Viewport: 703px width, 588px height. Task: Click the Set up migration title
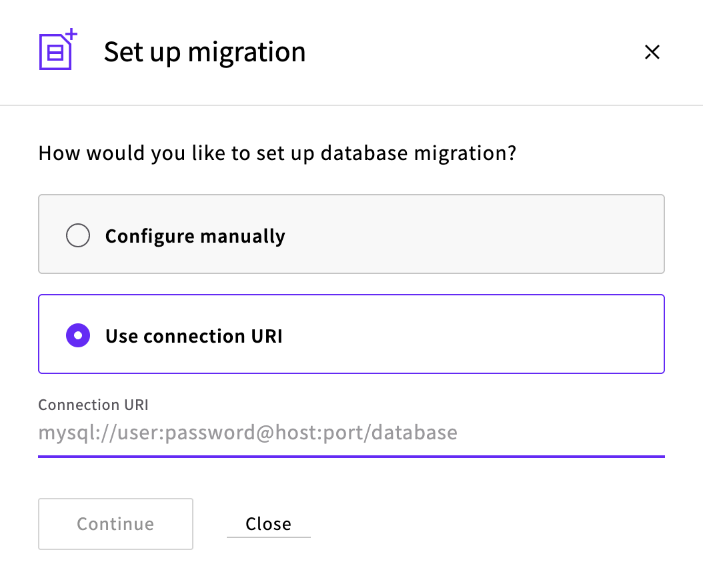205,52
